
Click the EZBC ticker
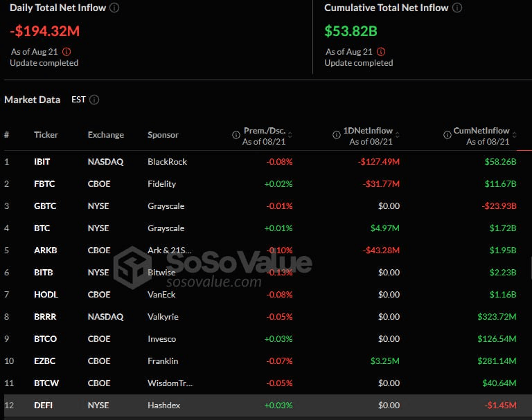45,361
